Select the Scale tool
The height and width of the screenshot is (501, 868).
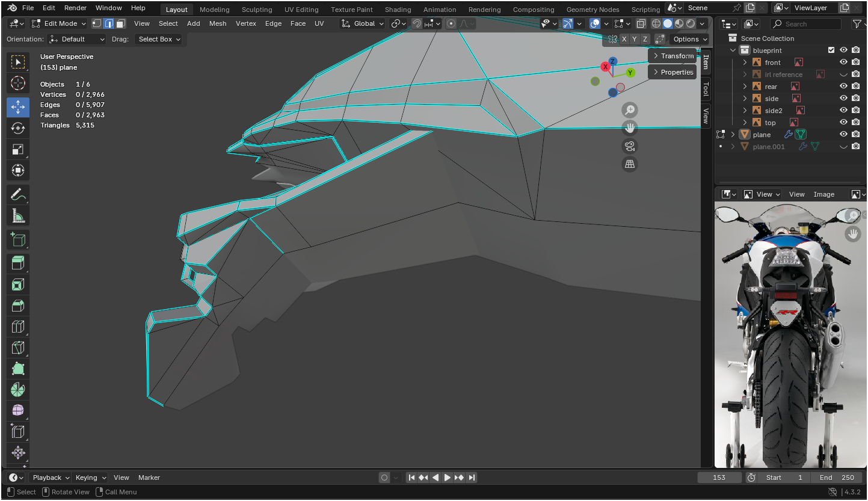(x=18, y=149)
